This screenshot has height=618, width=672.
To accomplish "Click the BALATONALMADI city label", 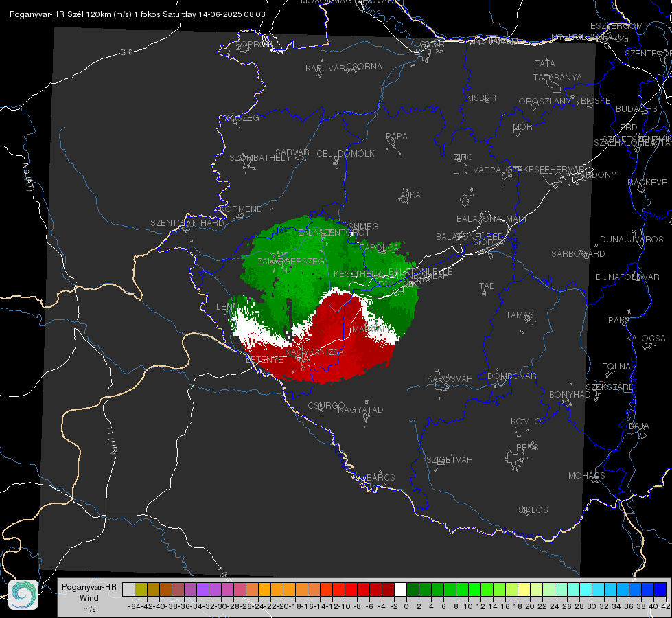I will [x=491, y=219].
